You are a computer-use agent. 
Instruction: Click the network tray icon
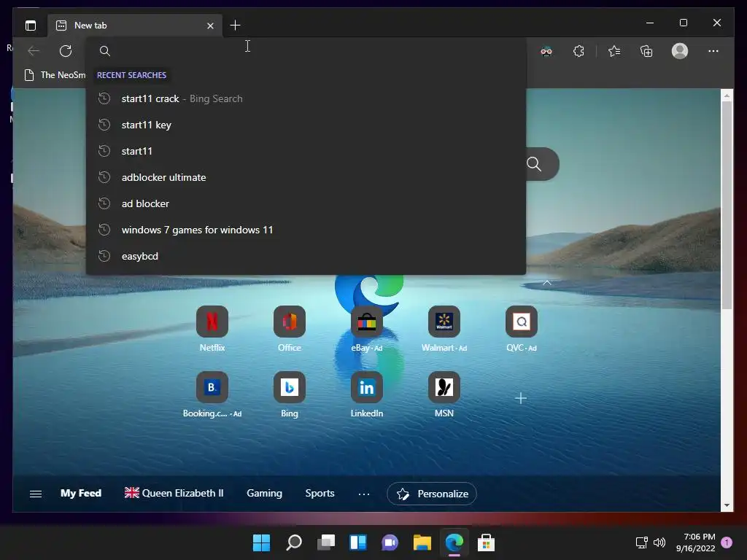pyautogui.click(x=642, y=542)
